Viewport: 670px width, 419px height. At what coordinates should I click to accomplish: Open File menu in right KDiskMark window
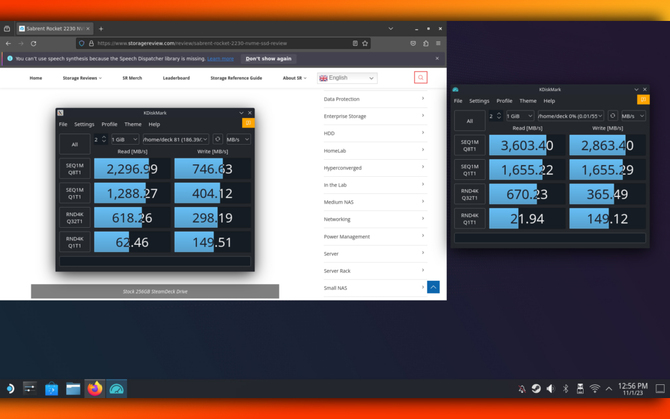coord(458,101)
